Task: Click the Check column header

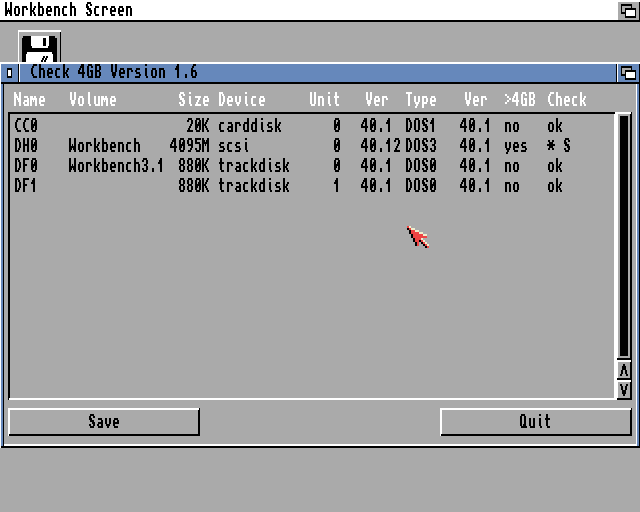Action: (x=566, y=100)
